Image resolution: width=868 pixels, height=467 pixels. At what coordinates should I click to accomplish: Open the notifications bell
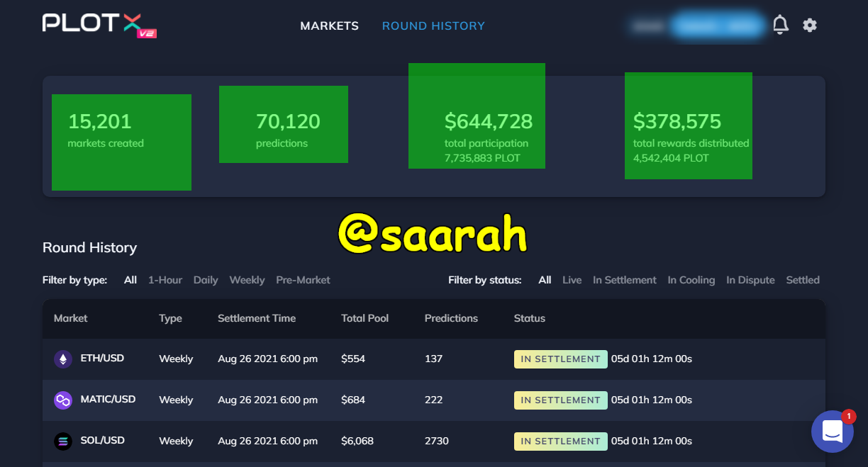[x=780, y=26]
